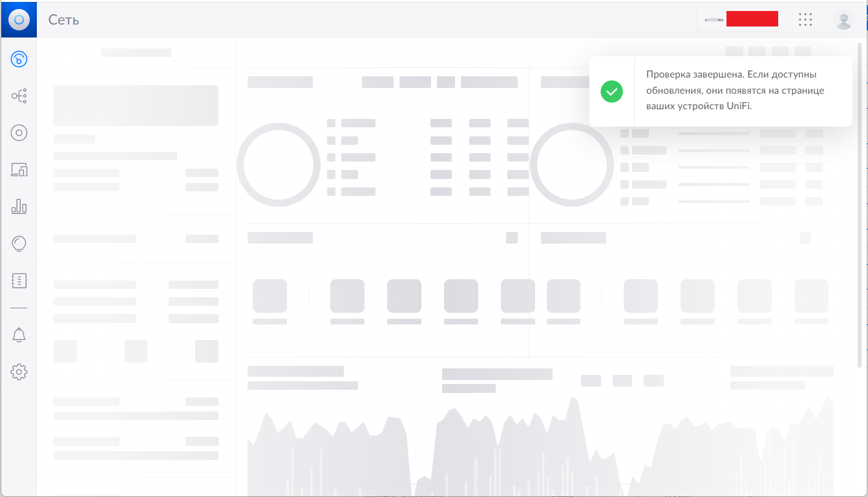Click the left loading donut chart
The height and width of the screenshot is (497, 868).
[279, 164]
